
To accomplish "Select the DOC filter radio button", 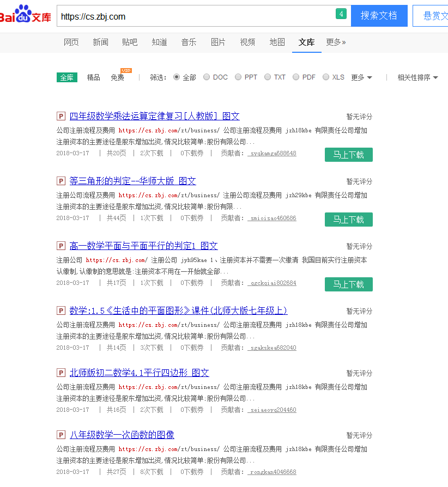I will [x=207, y=77].
